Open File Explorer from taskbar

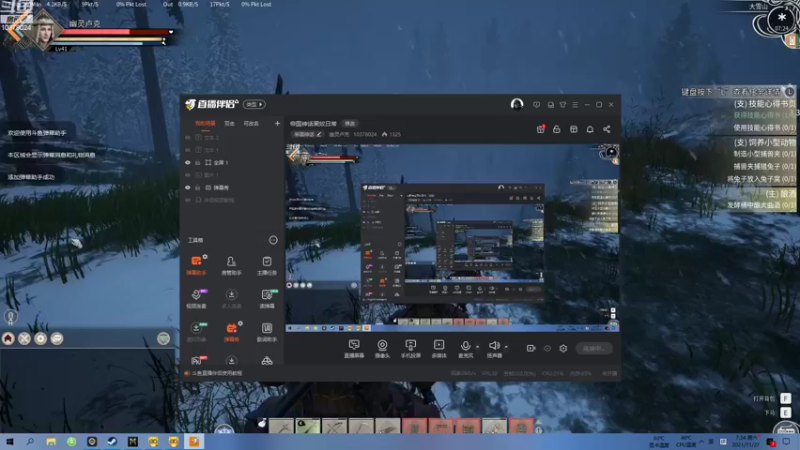coord(51,441)
